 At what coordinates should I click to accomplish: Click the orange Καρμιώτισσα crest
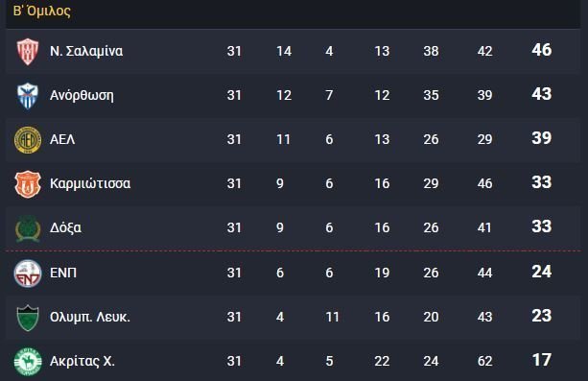(28, 184)
